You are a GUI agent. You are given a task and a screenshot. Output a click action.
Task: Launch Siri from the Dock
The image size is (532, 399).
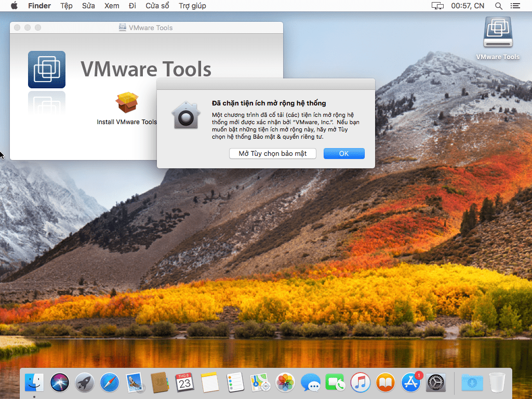[59, 382]
